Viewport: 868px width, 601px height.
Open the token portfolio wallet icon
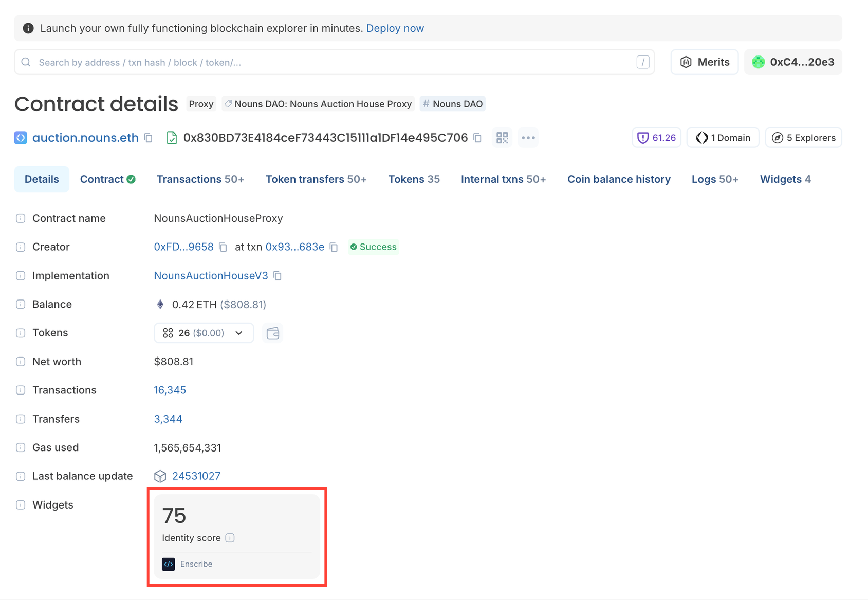(273, 333)
